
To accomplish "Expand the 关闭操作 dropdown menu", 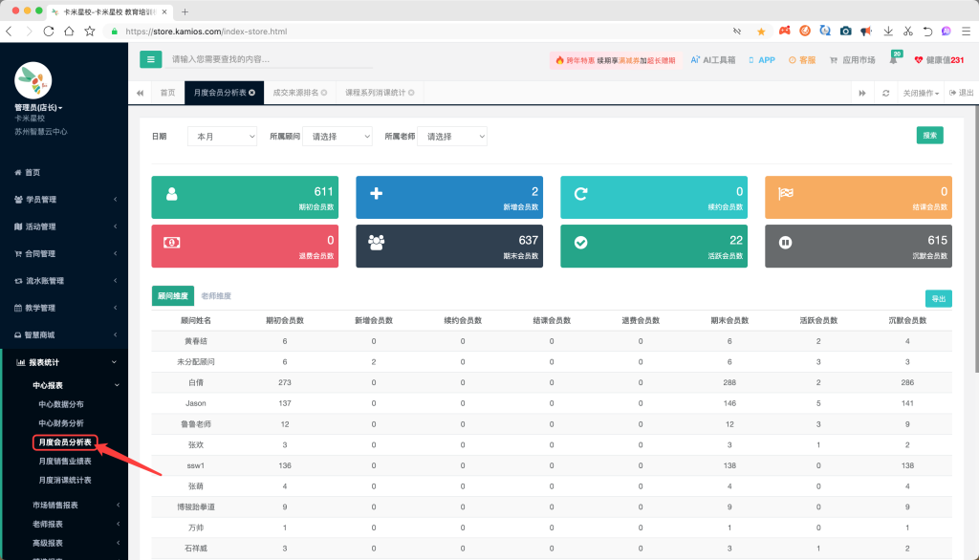I will [922, 93].
